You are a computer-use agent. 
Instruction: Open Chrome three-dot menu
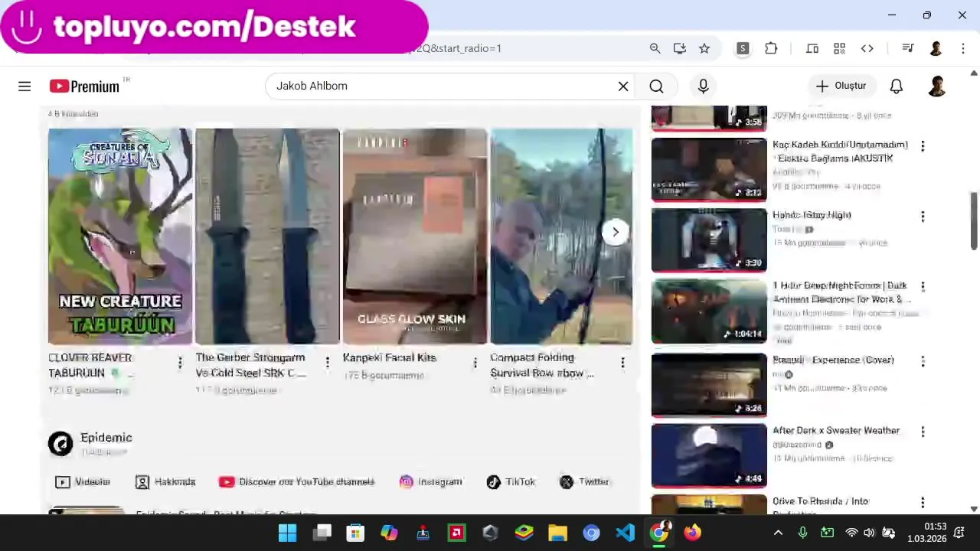coord(963,48)
